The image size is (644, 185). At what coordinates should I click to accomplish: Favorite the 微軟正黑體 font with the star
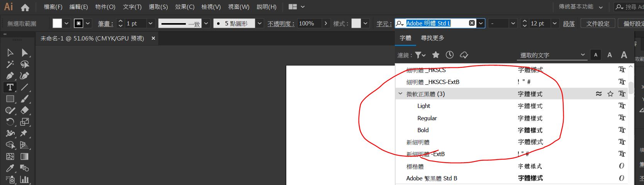pos(610,94)
